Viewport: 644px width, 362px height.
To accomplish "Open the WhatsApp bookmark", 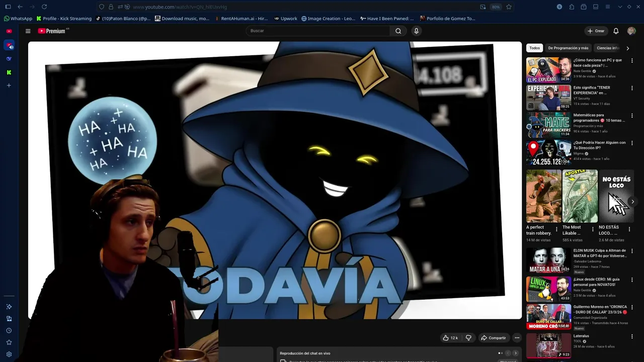I will click(18, 19).
